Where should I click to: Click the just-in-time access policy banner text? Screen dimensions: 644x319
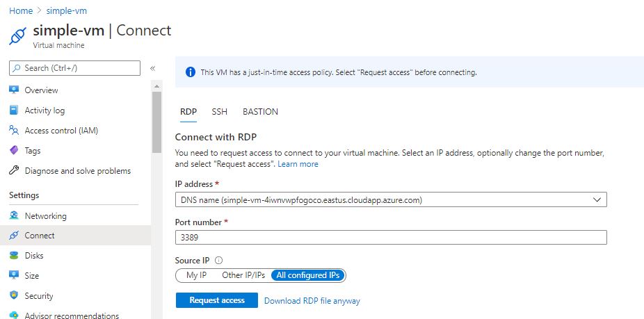tap(339, 72)
